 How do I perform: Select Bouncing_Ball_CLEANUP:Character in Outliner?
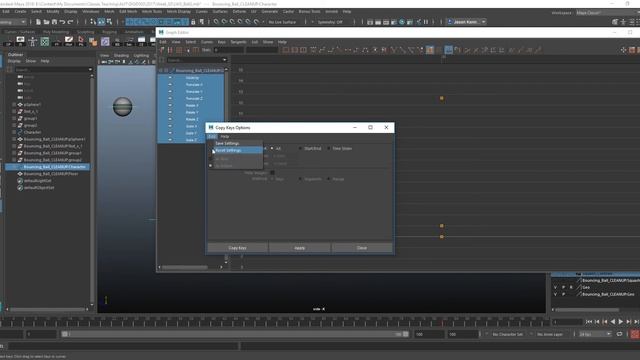(54, 167)
